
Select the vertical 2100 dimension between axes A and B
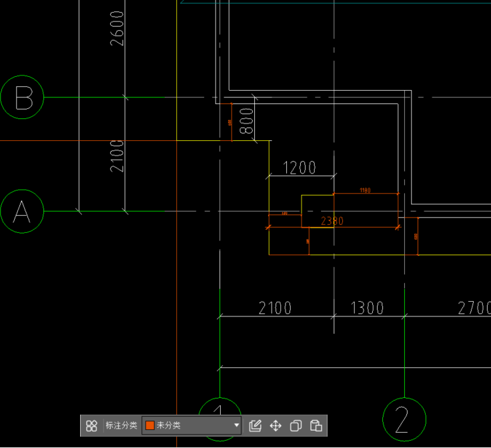click(117, 156)
